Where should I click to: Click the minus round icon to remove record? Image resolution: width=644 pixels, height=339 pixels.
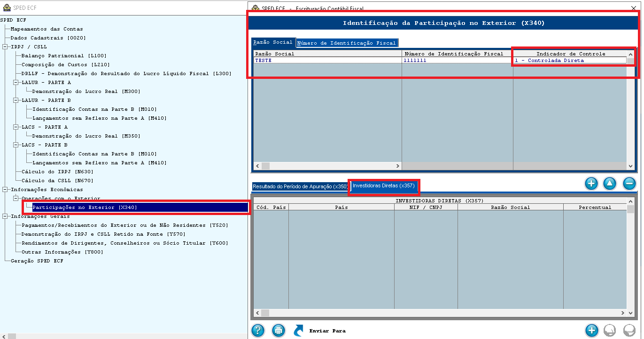[x=629, y=183]
